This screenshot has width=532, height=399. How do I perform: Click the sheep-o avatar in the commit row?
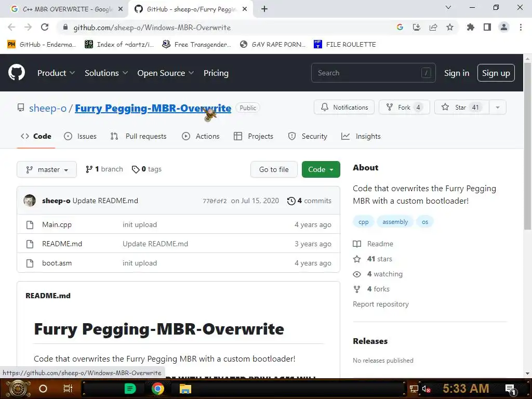coord(30,201)
